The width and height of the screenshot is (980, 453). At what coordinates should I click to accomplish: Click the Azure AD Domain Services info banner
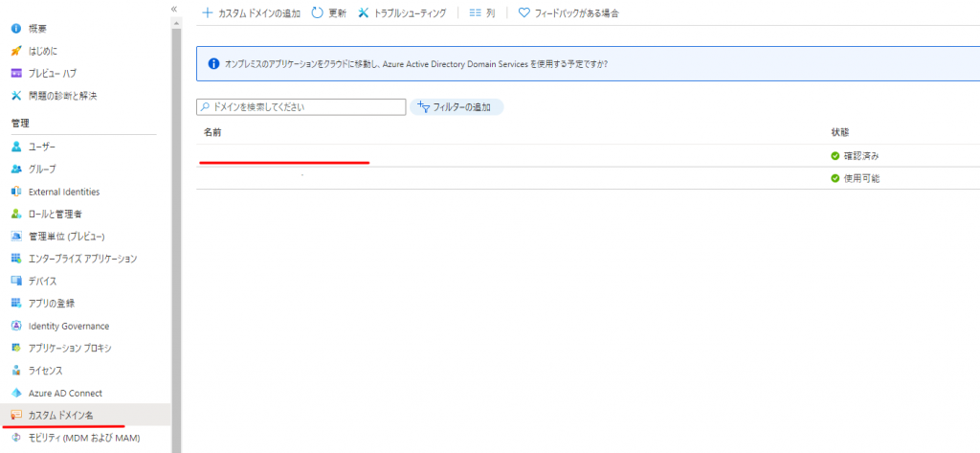(589, 64)
